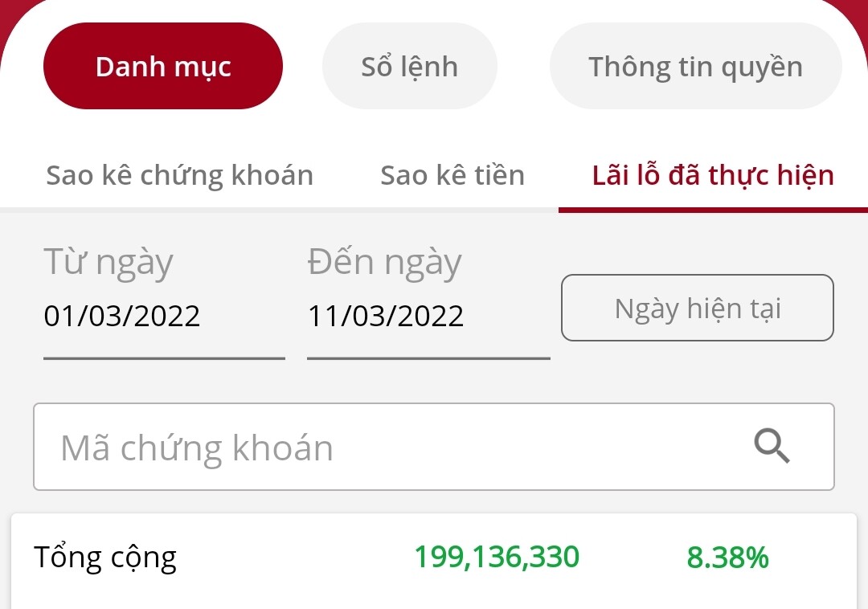The height and width of the screenshot is (609, 868).
Task: Click the search magnifier icon
Action: point(772,446)
